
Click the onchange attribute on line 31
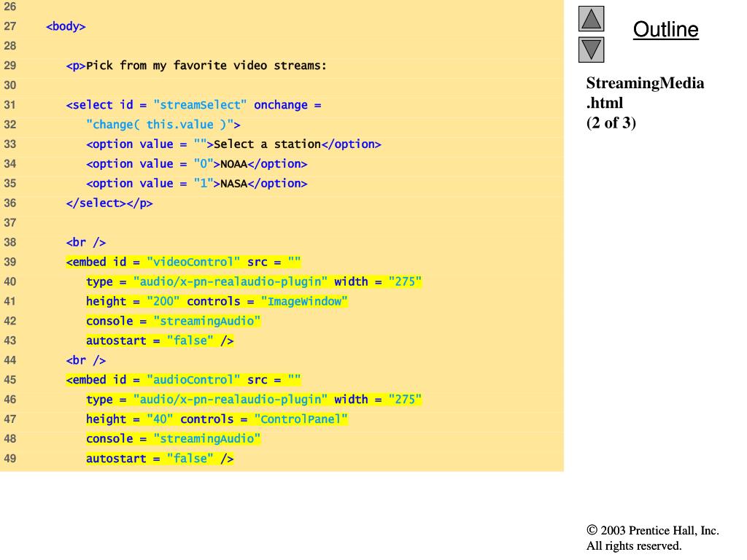281,105
